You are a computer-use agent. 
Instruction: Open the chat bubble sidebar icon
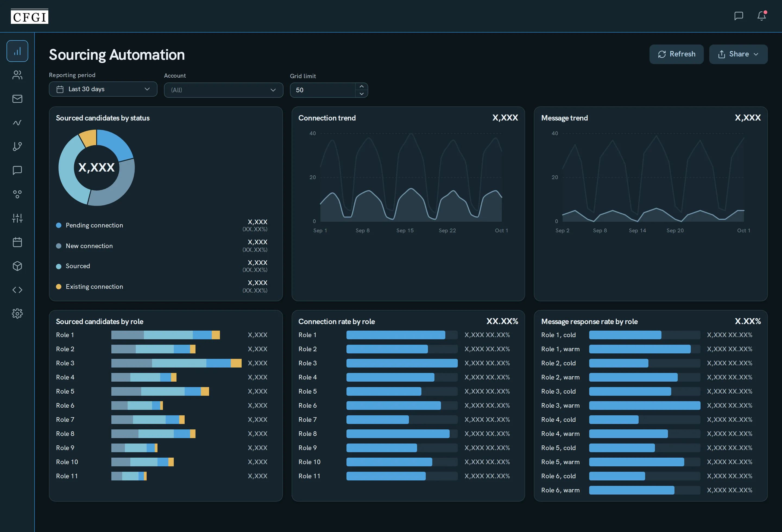click(x=17, y=170)
